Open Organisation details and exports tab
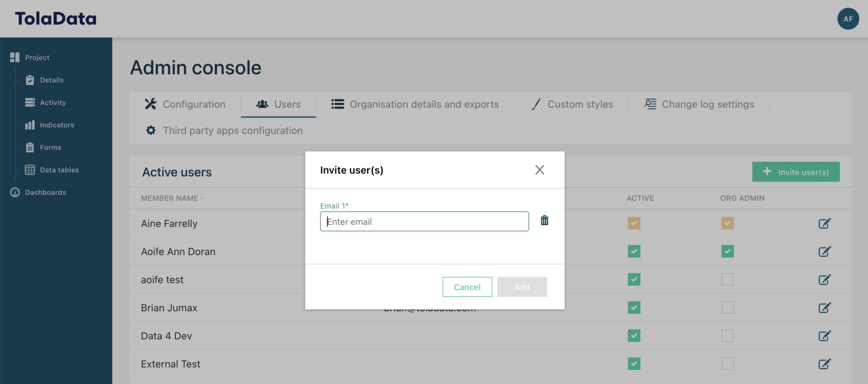This screenshot has width=868, height=384. (415, 104)
